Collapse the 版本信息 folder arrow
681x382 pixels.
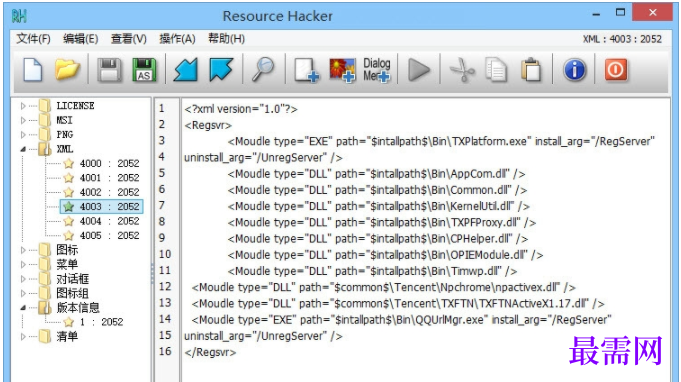(23, 307)
